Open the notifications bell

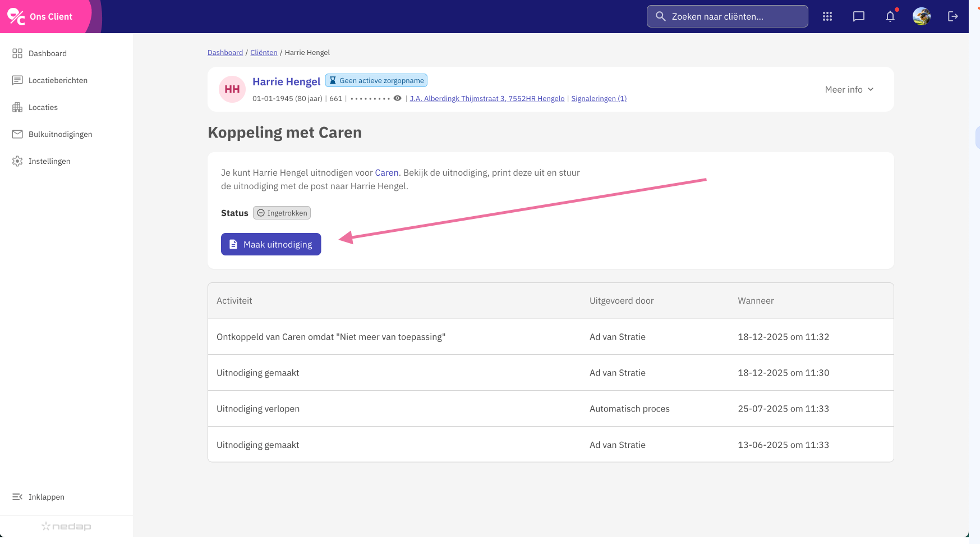point(890,16)
